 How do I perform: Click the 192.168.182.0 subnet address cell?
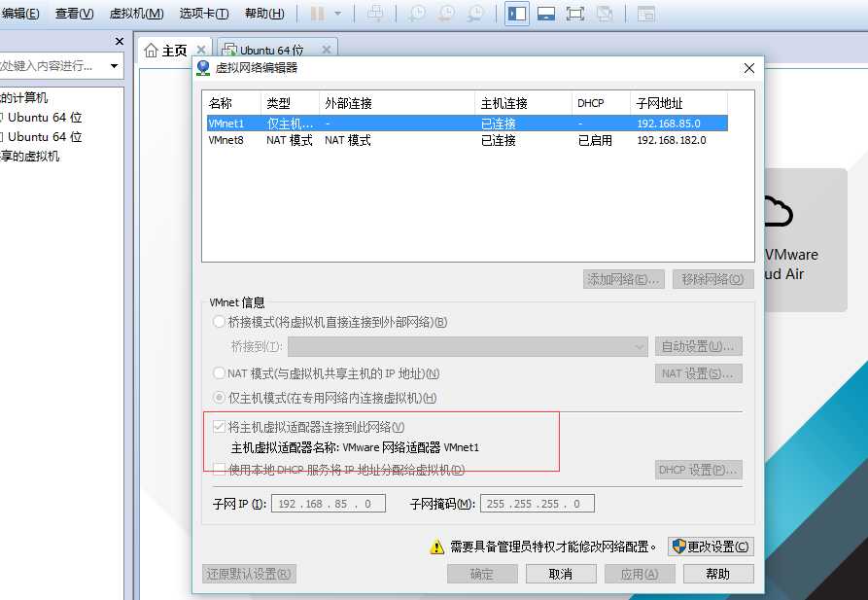click(x=672, y=140)
